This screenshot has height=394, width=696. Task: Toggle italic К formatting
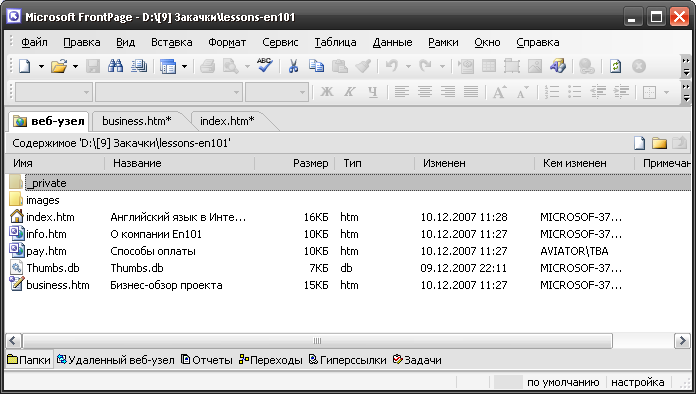pos(350,92)
